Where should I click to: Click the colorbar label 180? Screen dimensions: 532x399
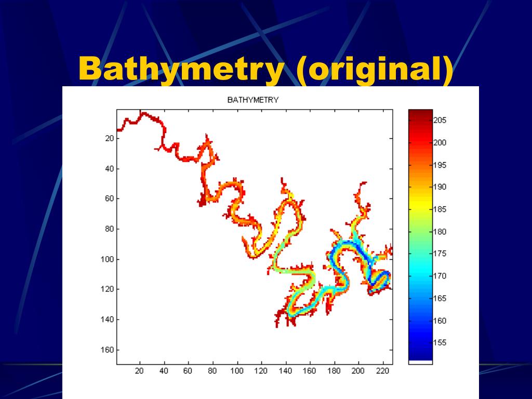[440, 232]
